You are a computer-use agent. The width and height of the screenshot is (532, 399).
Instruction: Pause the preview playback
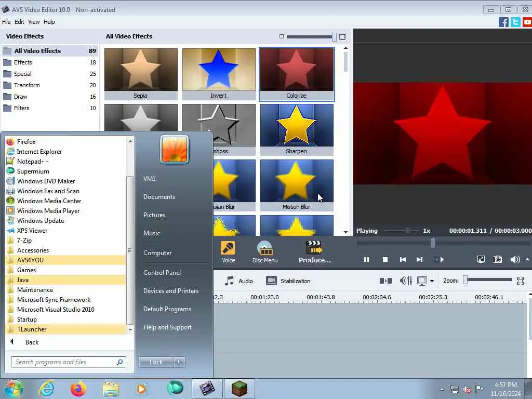(366, 260)
